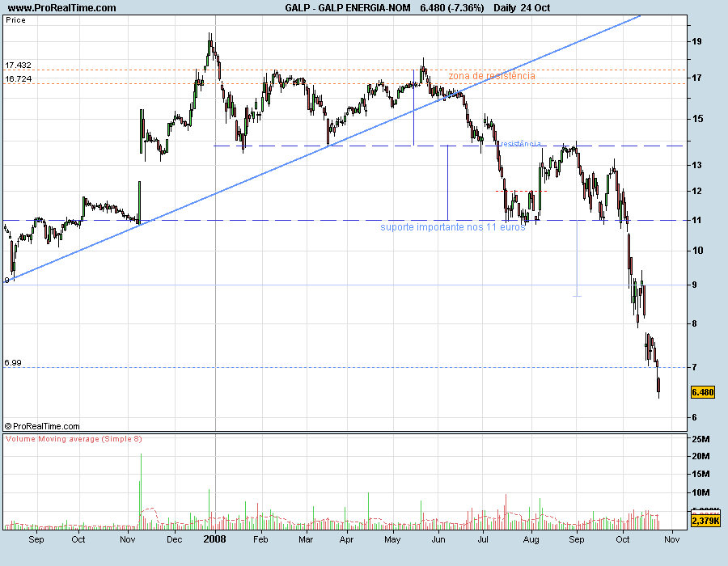Image resolution: width=728 pixels, height=566 pixels.
Task: Click the 2008 year marker on time axis
Action: pyautogui.click(x=215, y=539)
